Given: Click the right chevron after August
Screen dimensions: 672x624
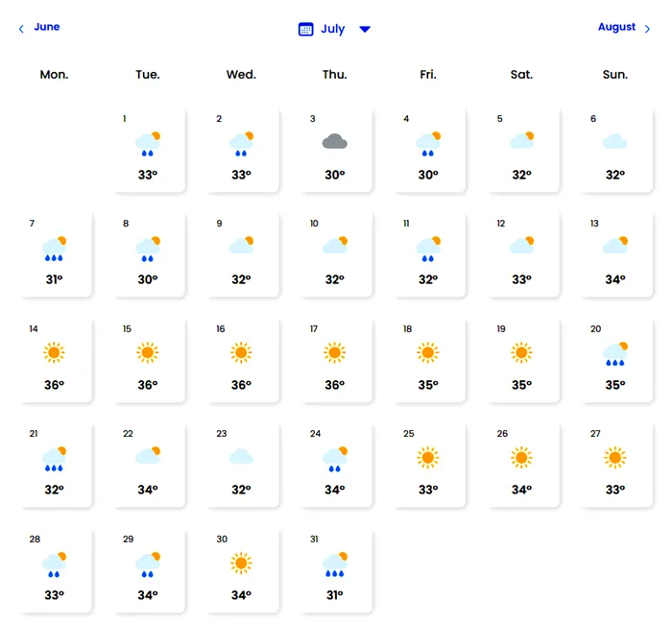Looking at the screenshot, I should (648, 29).
